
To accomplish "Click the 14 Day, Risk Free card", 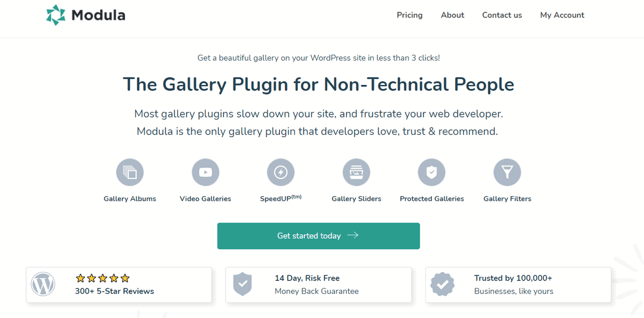I will tap(318, 285).
